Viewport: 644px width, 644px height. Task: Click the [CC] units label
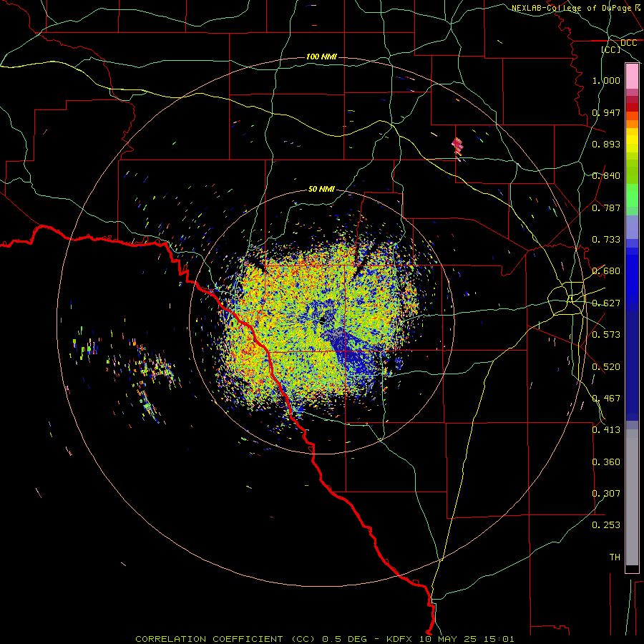click(611, 49)
